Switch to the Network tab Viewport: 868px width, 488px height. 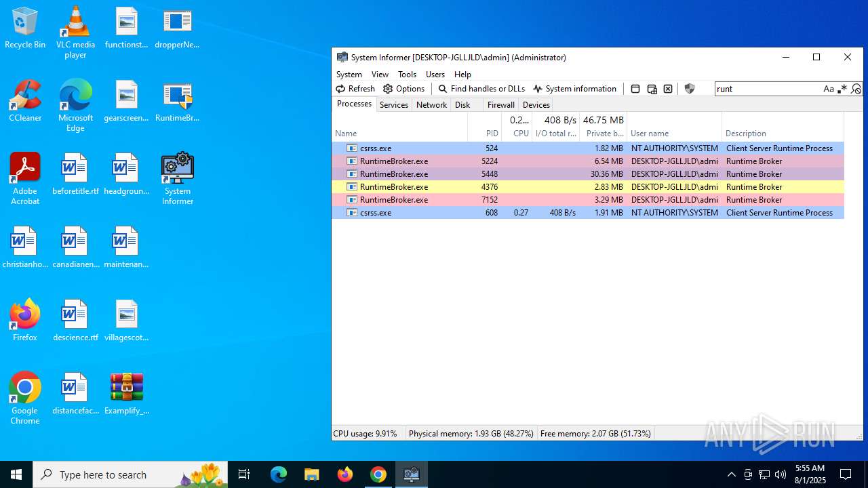pyautogui.click(x=431, y=105)
